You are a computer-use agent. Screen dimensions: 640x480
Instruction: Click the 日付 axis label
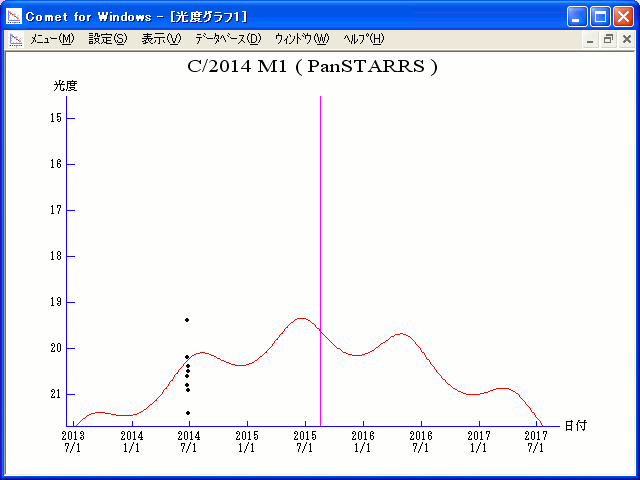[x=576, y=426]
